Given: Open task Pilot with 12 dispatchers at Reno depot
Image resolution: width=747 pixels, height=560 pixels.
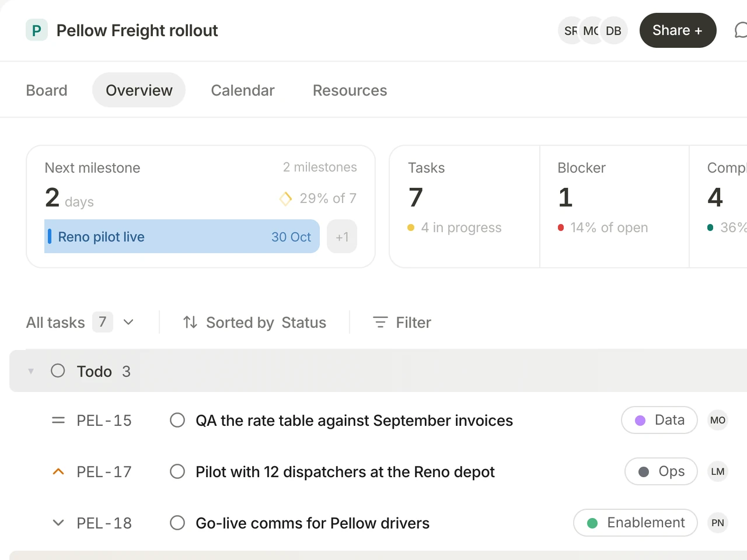Looking at the screenshot, I should pyautogui.click(x=345, y=472).
